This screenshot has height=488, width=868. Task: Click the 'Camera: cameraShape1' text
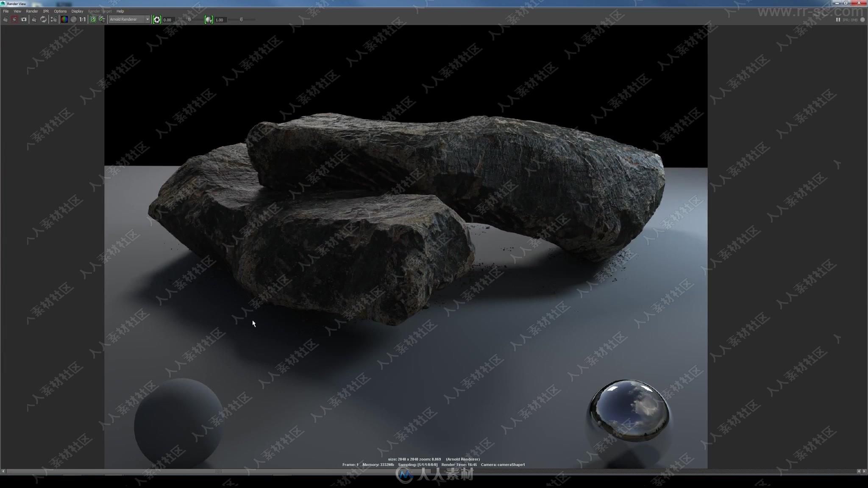pos(503,465)
